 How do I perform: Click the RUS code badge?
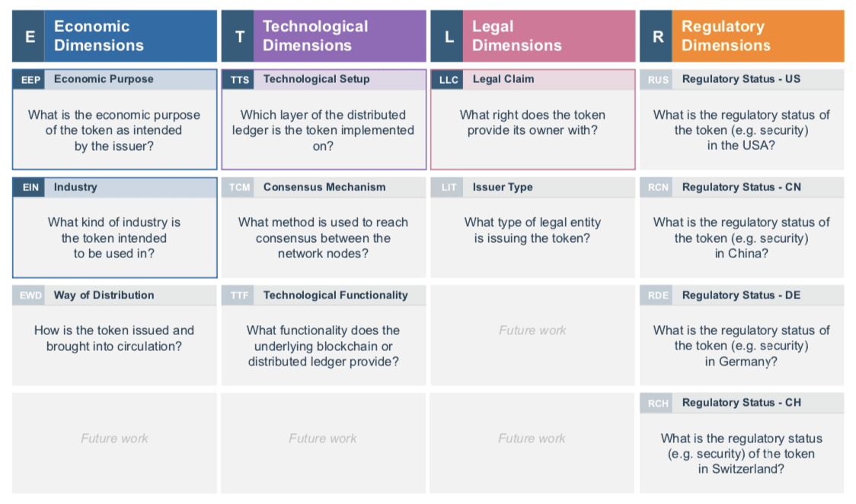point(658,80)
